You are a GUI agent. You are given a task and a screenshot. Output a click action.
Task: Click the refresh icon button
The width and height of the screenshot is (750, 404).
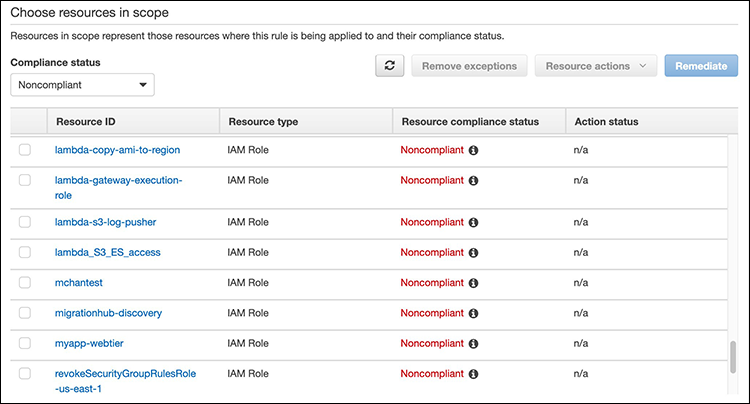389,66
